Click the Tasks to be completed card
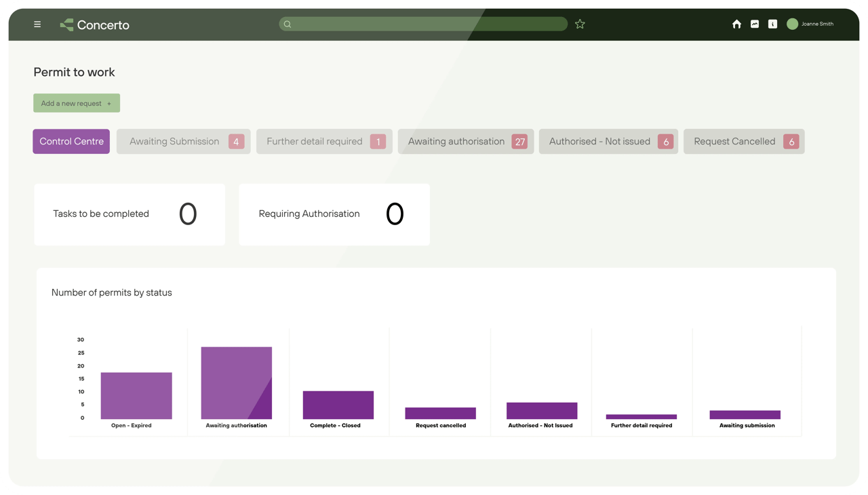Screen dimensions: 868x495 (x=130, y=214)
